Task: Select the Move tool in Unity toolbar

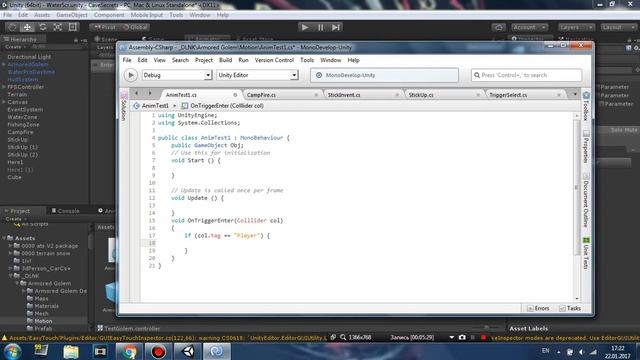Action: click(27, 27)
